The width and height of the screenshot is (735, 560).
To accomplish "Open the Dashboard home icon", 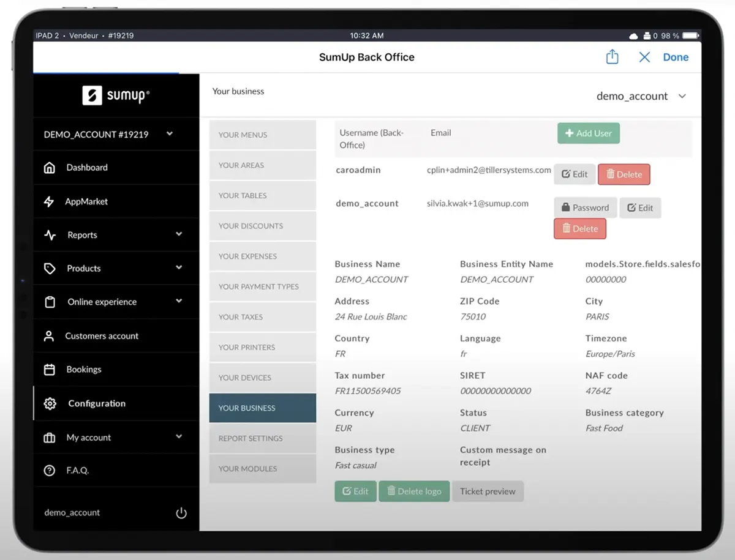I will pyautogui.click(x=50, y=168).
